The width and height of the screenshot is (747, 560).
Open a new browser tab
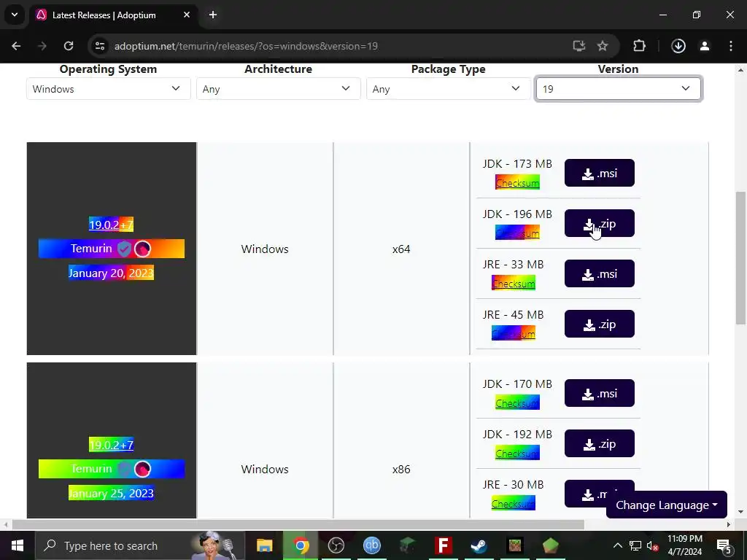(x=213, y=15)
